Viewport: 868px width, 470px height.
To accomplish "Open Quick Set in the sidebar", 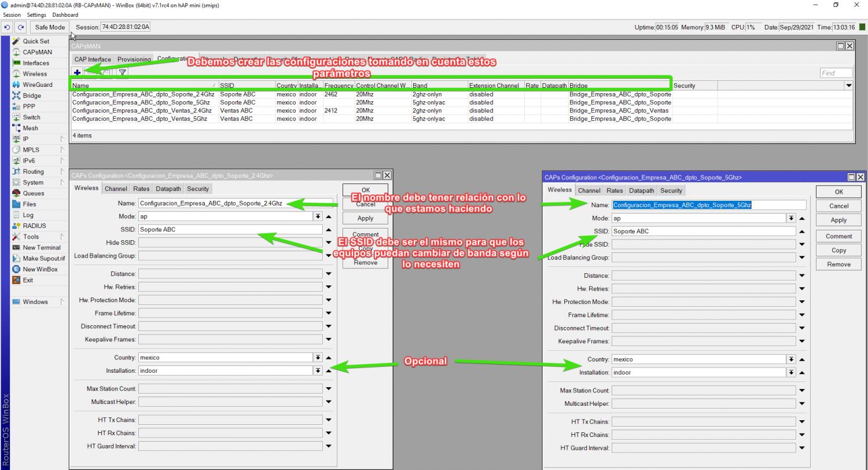I will 36,41.
